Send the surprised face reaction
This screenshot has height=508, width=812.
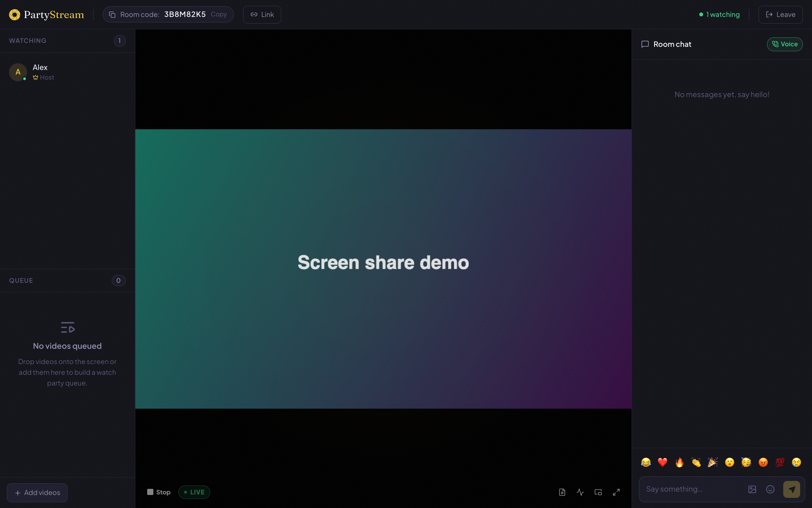click(729, 462)
